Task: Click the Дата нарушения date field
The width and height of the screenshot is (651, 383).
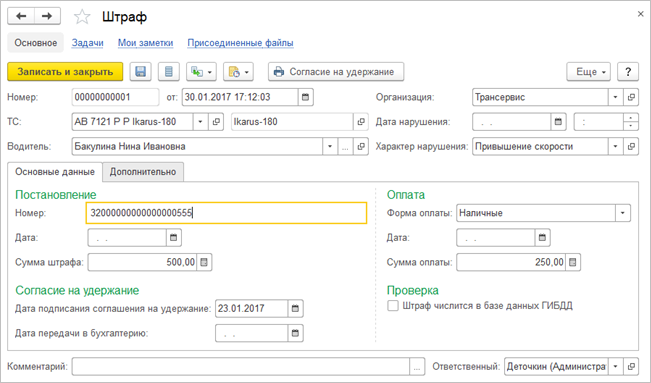Action: point(512,122)
